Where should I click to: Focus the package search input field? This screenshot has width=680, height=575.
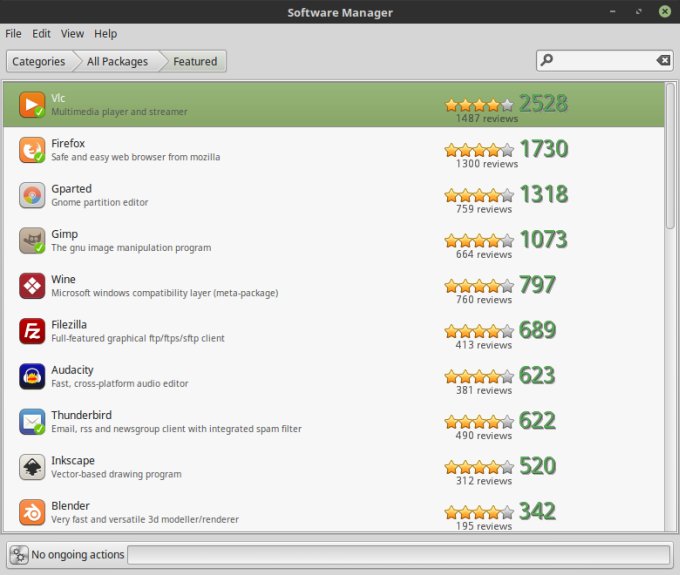605,60
